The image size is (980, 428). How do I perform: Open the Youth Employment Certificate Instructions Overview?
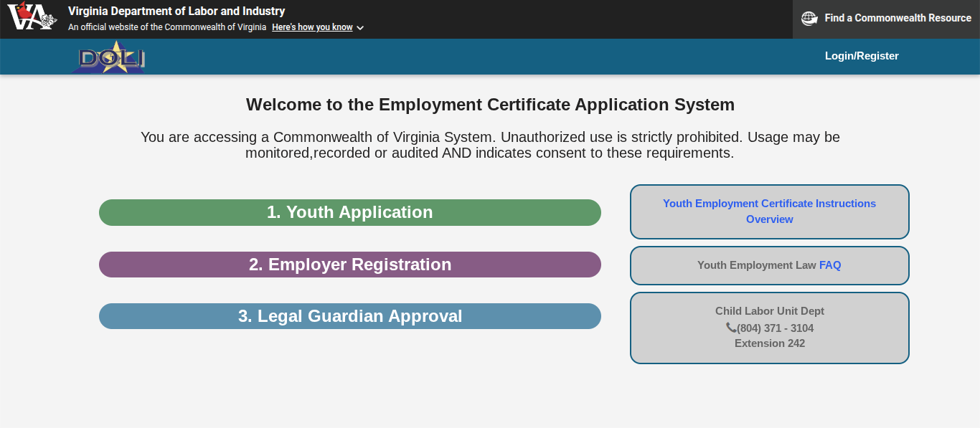click(x=769, y=211)
